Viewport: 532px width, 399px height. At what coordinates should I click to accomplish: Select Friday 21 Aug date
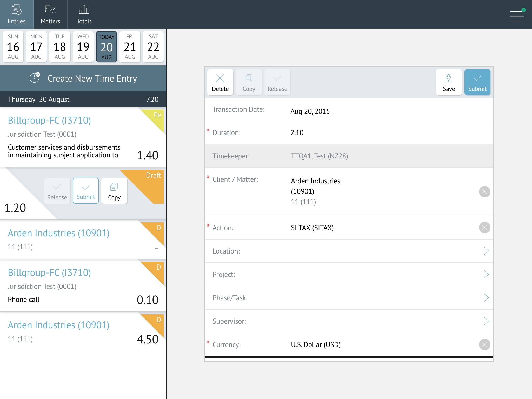point(130,47)
